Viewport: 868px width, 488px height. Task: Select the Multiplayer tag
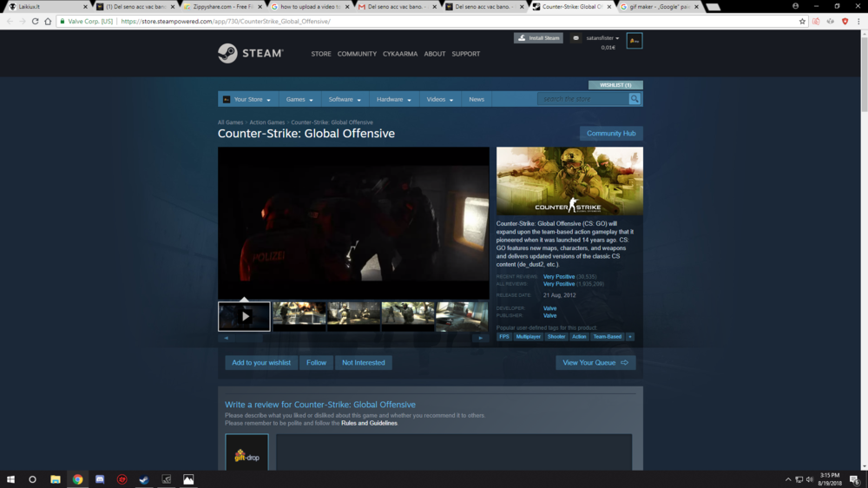click(x=528, y=336)
